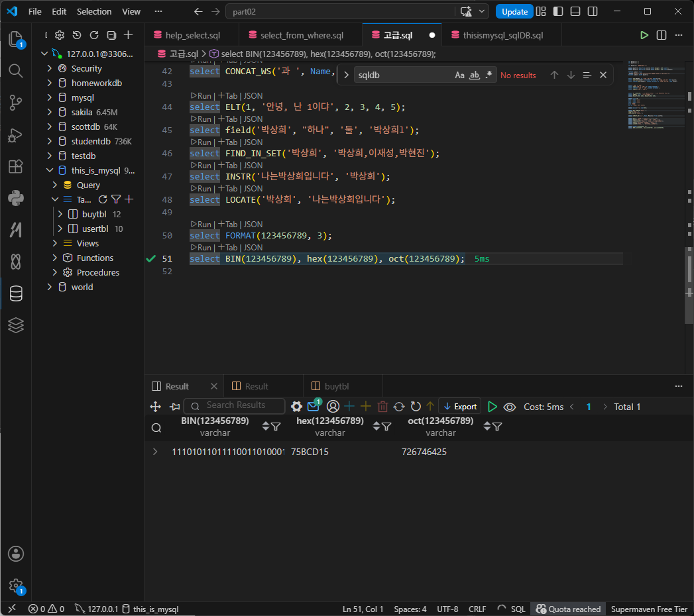Toggle Use Regular Expression in find widget
The image size is (694, 616).
[489, 75]
